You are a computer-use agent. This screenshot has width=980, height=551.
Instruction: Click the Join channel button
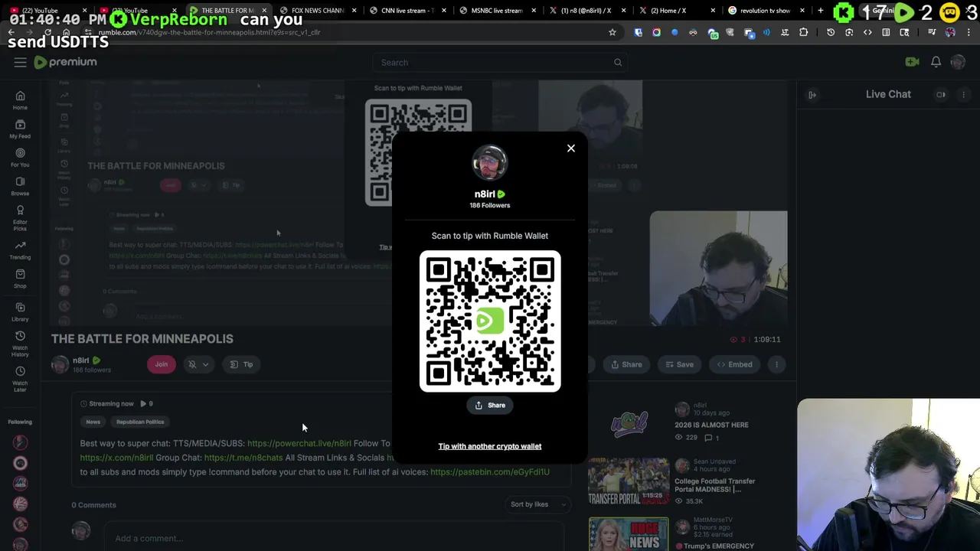pos(162,364)
